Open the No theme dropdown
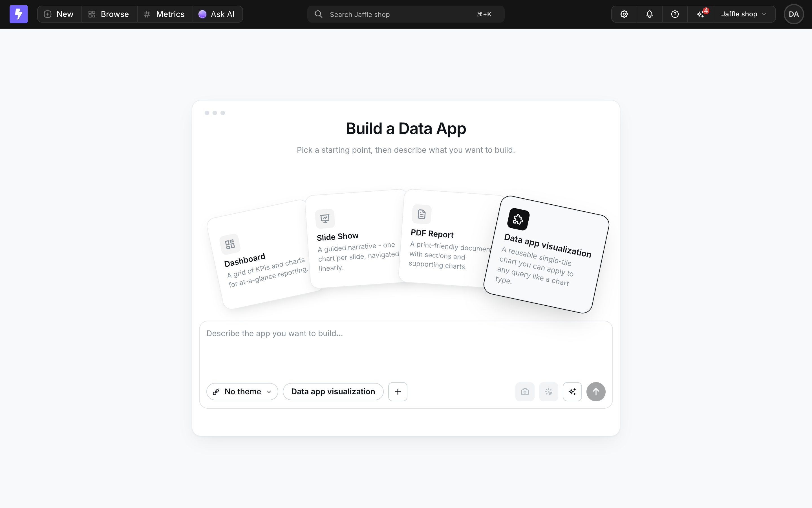The width and height of the screenshot is (812, 508). pos(242,391)
